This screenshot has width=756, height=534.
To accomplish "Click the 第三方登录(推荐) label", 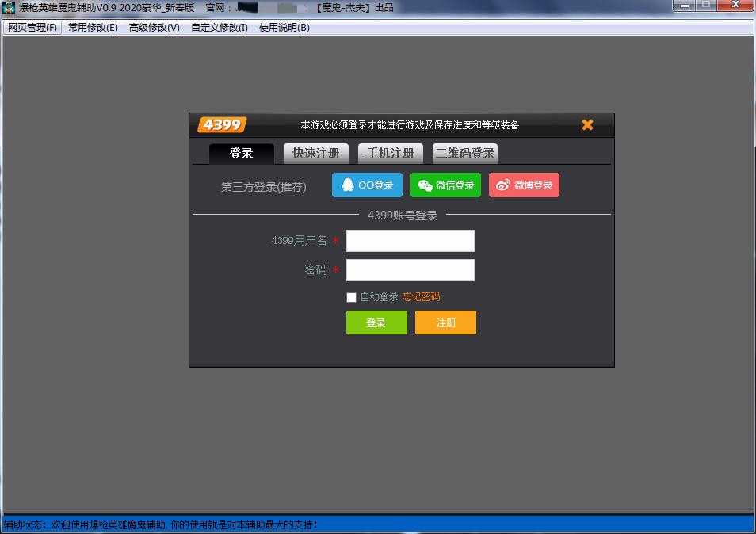I will [263, 186].
